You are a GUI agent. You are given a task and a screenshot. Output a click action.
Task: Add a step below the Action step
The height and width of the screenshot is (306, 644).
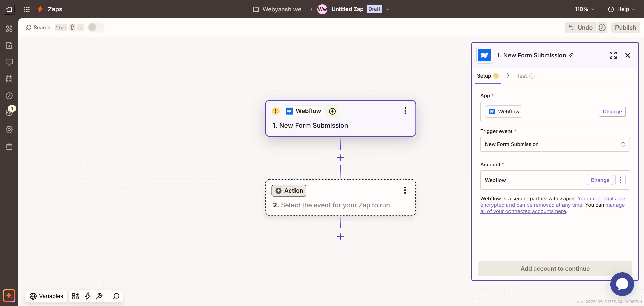pyautogui.click(x=340, y=237)
